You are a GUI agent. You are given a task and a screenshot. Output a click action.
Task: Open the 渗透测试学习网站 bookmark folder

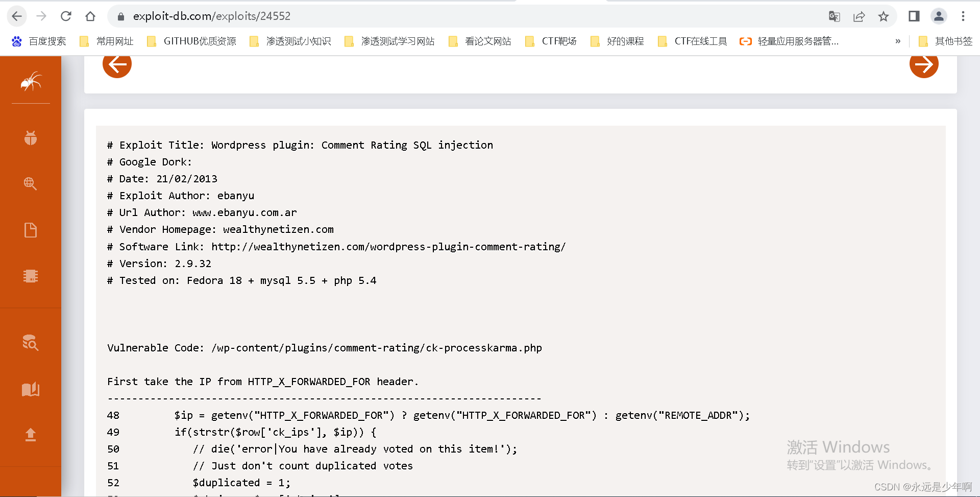click(389, 41)
